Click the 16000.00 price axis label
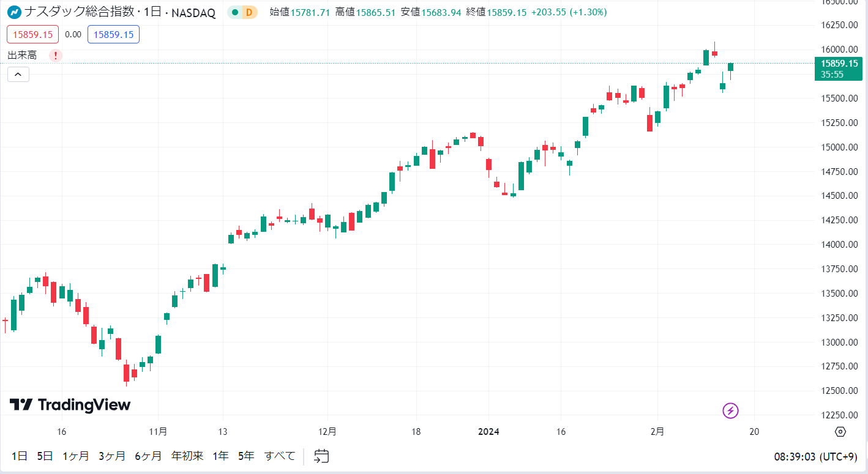This screenshot has width=868, height=474. coord(839,50)
